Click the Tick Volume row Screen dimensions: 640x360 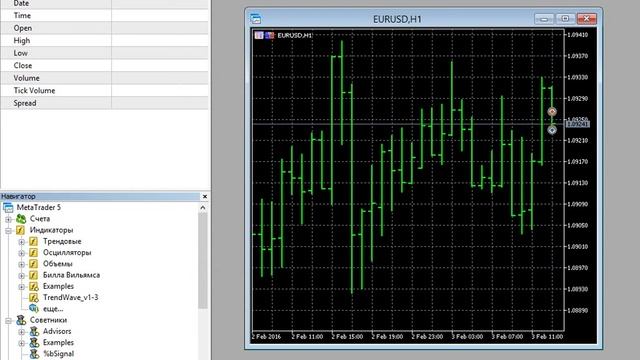pyautogui.click(x=104, y=91)
